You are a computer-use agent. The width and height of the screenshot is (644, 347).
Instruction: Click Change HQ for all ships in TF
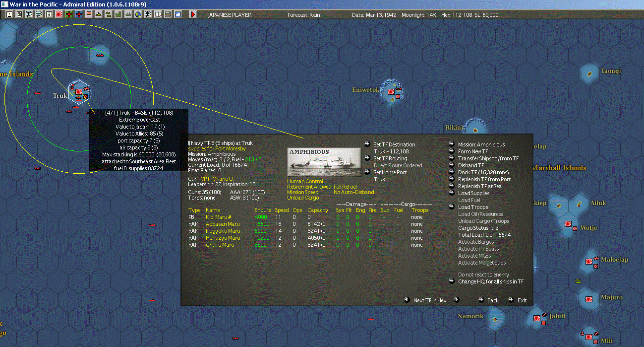tap(491, 281)
